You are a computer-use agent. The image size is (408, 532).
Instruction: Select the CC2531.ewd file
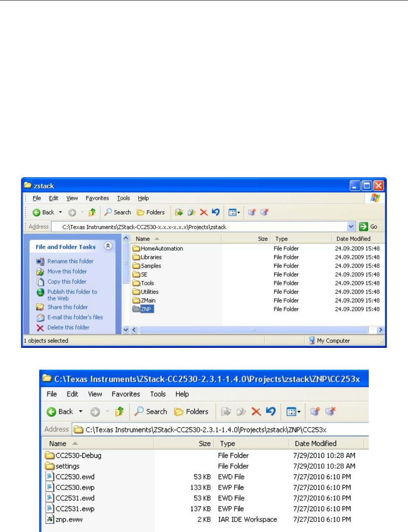70,498
